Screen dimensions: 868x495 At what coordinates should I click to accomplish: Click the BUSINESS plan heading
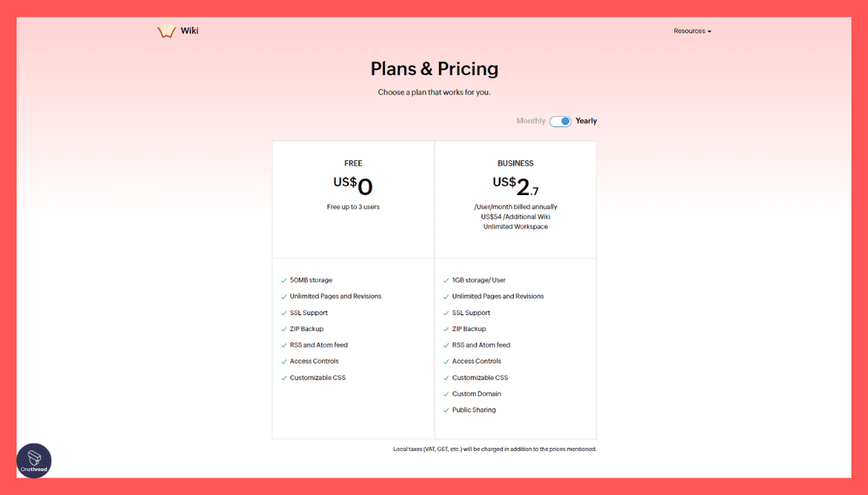click(x=515, y=163)
